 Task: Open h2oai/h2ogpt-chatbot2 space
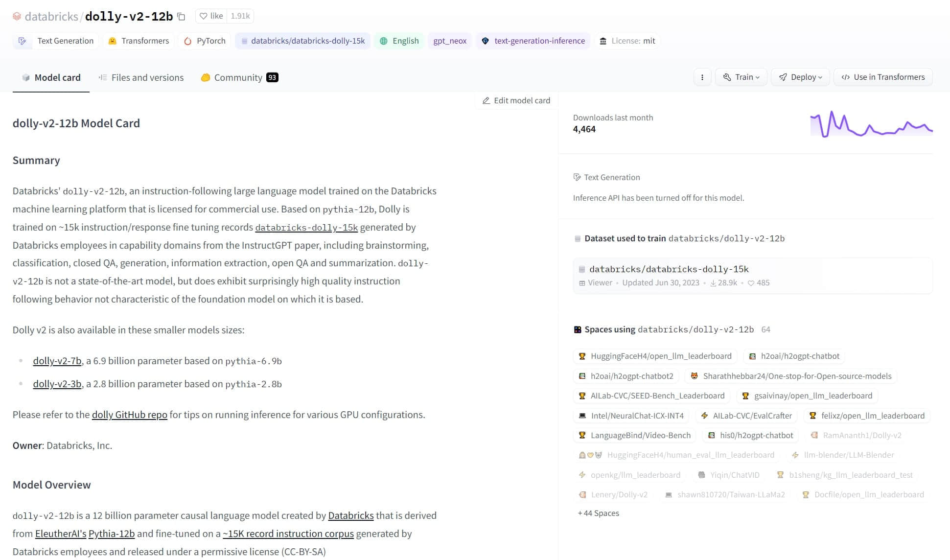pos(626,376)
